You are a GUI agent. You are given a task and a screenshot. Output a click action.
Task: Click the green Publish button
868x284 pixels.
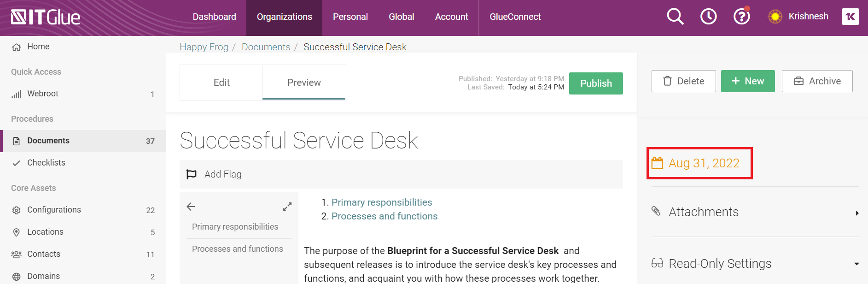click(596, 83)
